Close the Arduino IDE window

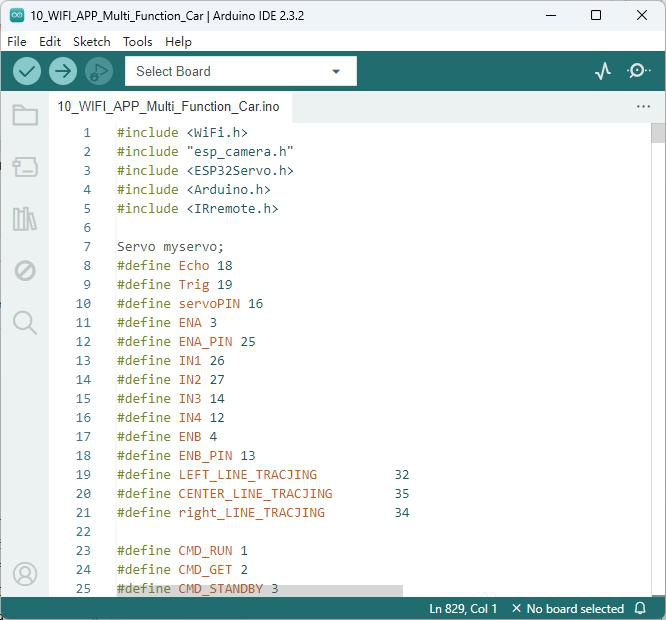(x=642, y=15)
